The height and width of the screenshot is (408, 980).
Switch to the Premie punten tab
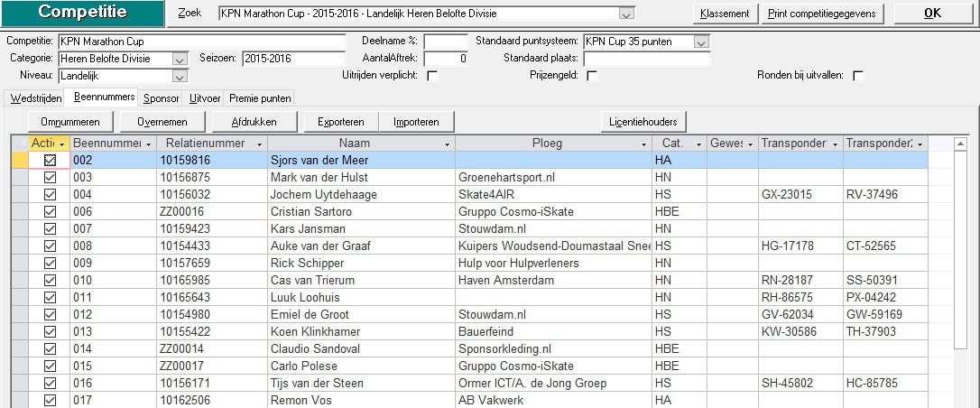point(259,98)
